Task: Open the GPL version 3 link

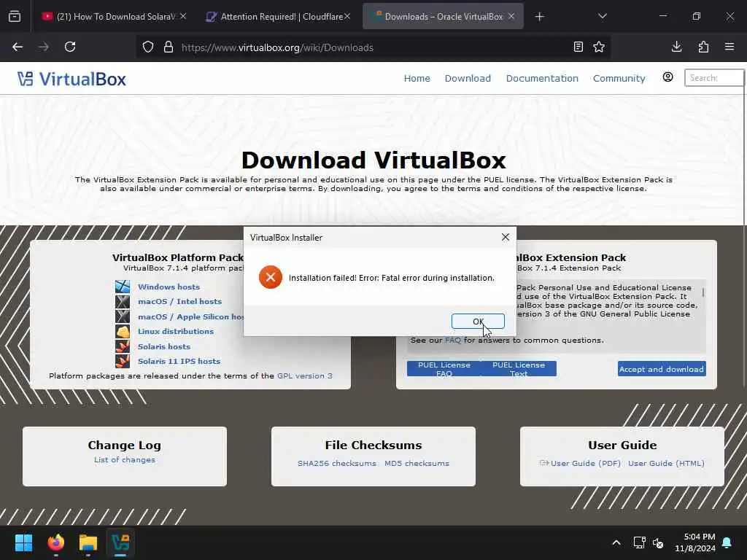Action: coord(304,376)
